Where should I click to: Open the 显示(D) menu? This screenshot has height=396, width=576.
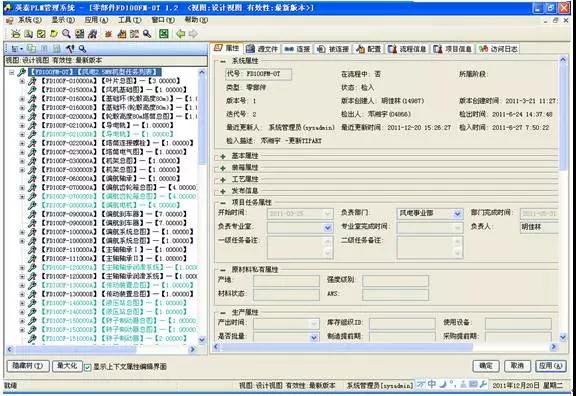point(63,20)
